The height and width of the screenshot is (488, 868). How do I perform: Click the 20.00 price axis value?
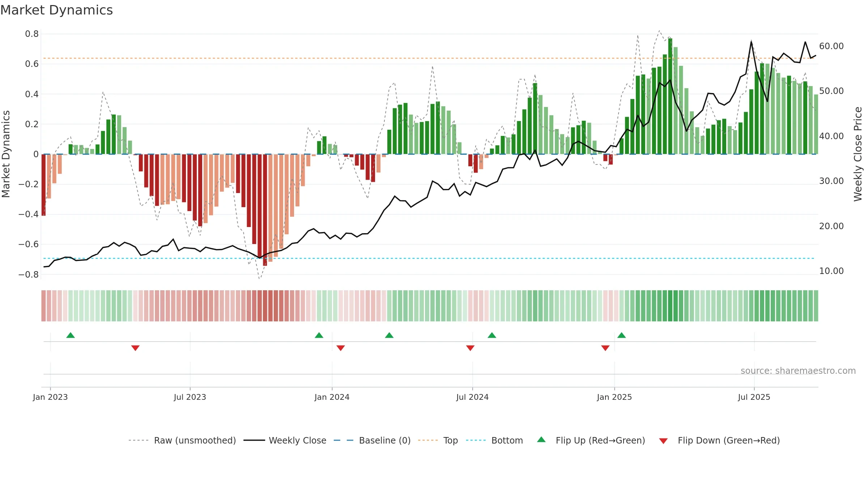click(x=831, y=226)
